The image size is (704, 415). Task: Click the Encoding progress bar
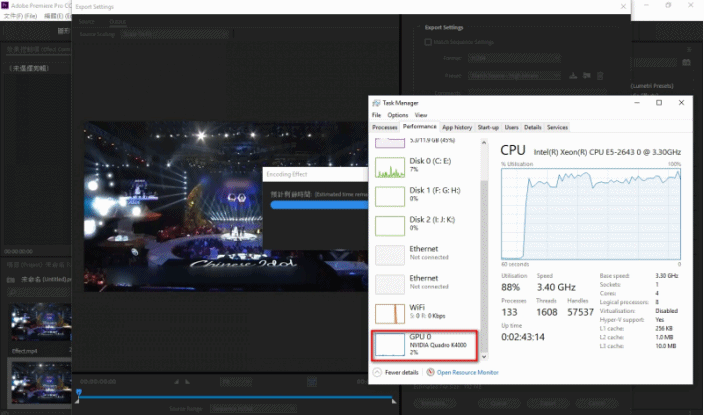(319, 205)
